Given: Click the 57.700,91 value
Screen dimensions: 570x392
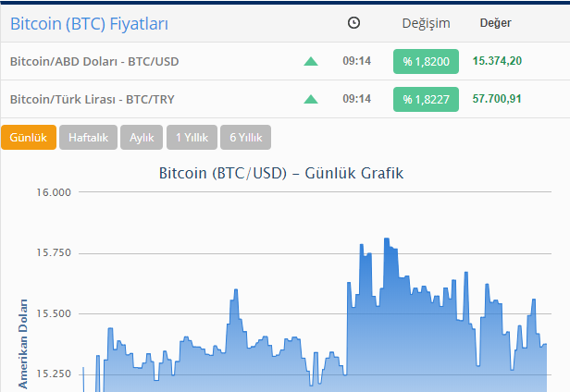Looking at the screenshot, I should coord(497,98).
